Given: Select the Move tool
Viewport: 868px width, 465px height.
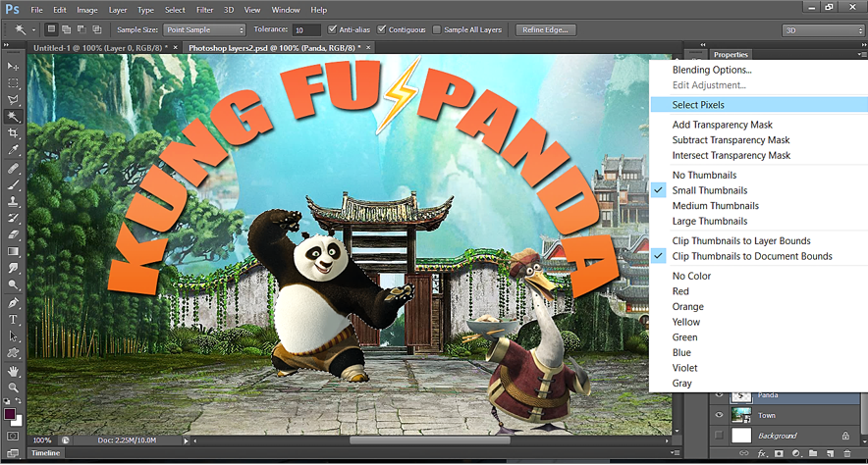Looking at the screenshot, I should [13, 67].
